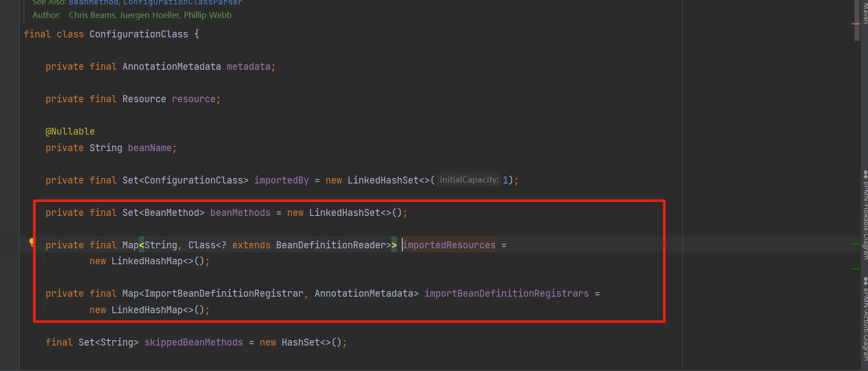Click the vertical editor scrollbar thumb
Image resolution: width=868 pixels, height=371 pixels.
[x=857, y=20]
